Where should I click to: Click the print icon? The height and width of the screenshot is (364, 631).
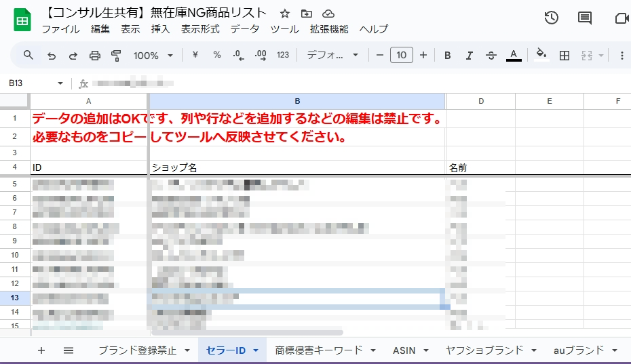coord(95,56)
